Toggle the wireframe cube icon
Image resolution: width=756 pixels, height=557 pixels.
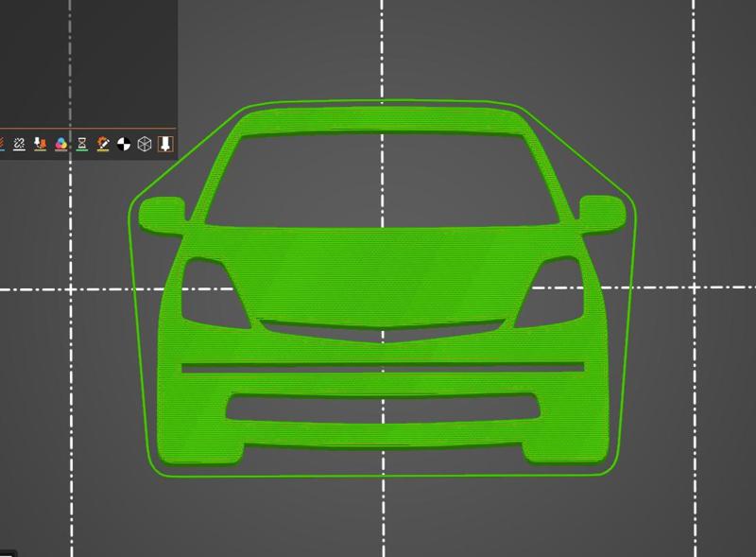tap(145, 144)
